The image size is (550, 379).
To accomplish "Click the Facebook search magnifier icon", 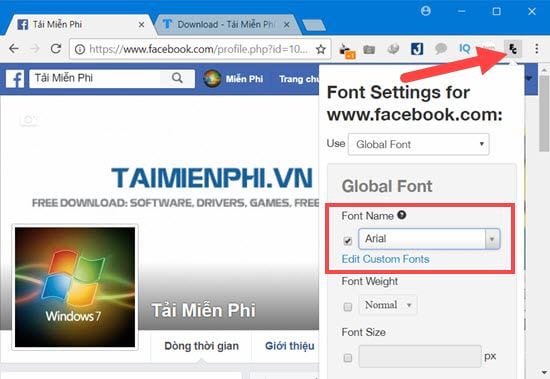I will pyautogui.click(x=177, y=78).
